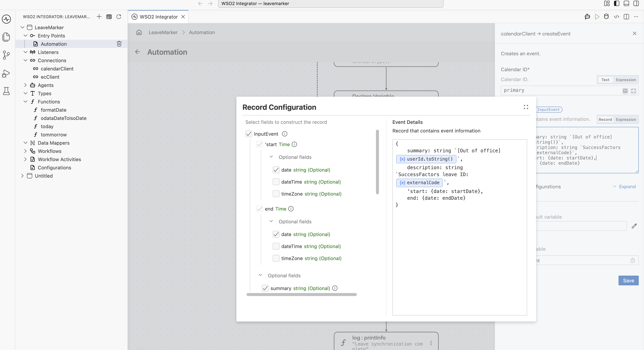Expand the Agents tree node
The image size is (644, 350).
coord(25,85)
